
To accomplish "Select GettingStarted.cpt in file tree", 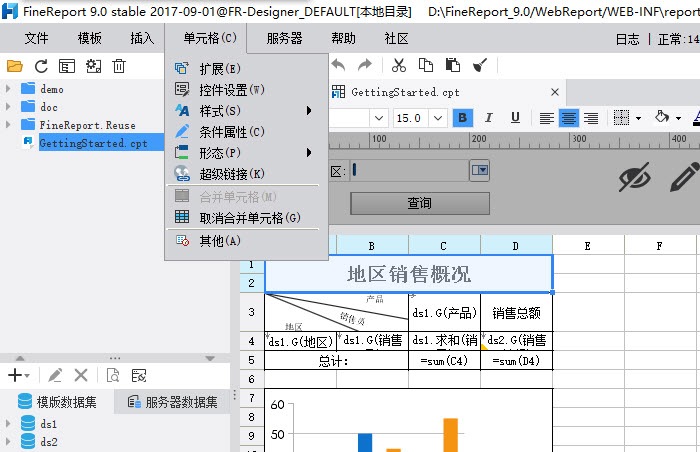I will [x=93, y=143].
